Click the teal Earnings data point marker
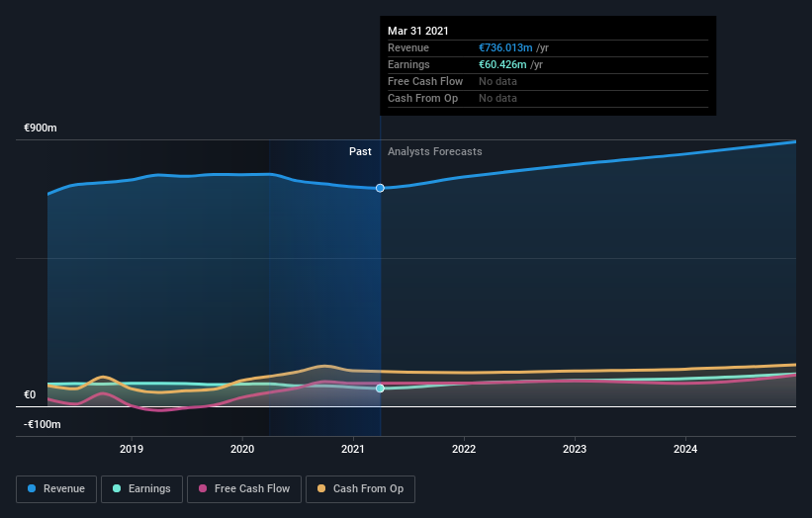 [x=380, y=388]
